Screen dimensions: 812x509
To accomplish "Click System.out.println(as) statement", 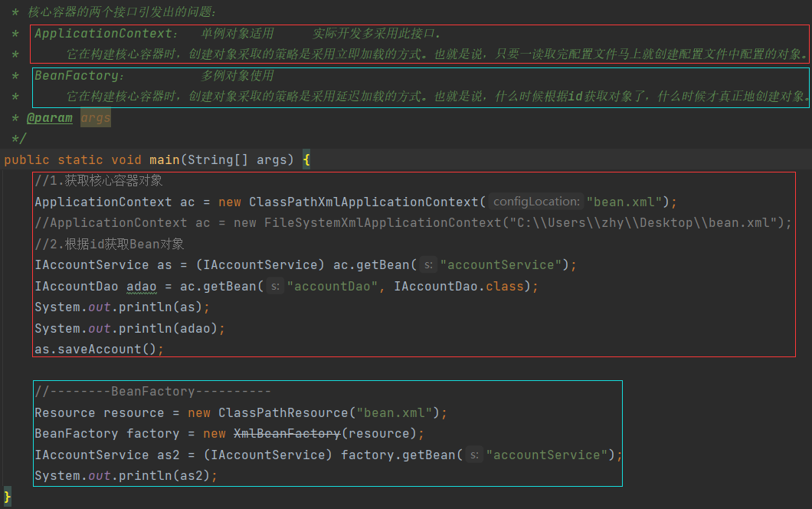I will pyautogui.click(x=123, y=307).
